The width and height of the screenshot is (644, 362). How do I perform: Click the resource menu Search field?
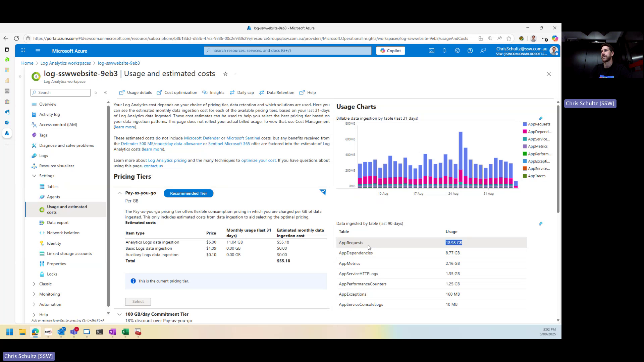(x=60, y=93)
